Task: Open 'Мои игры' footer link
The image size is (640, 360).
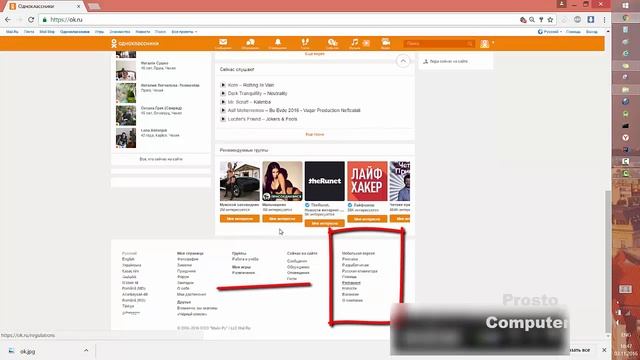Action: point(241,267)
